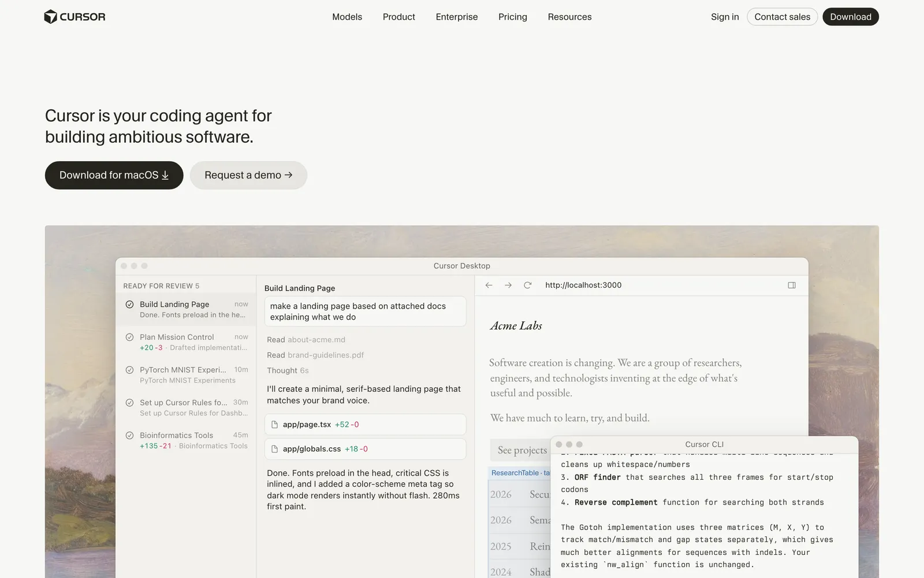Select the Set up Cursor Rules task
The height and width of the screenshot is (578, 924).
[x=187, y=407]
